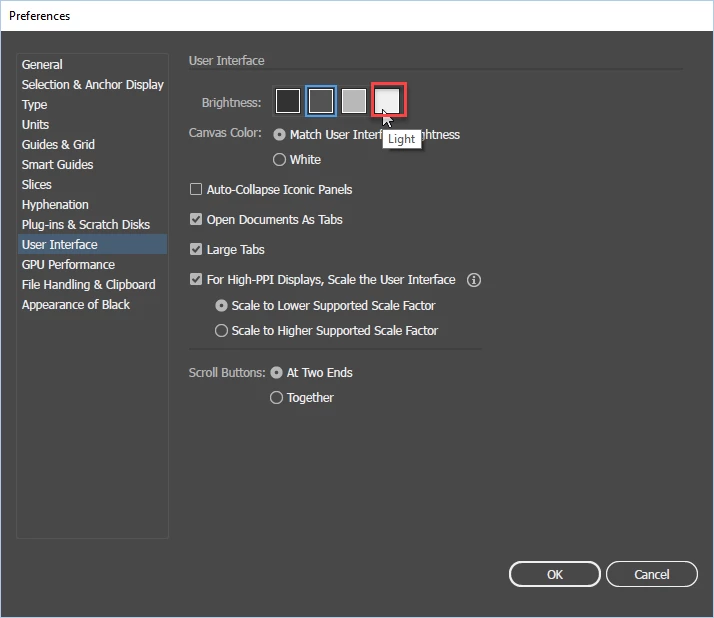This screenshot has width=714, height=618.
Task: Open File Handling & Clipboard preferences
Action: (x=92, y=285)
